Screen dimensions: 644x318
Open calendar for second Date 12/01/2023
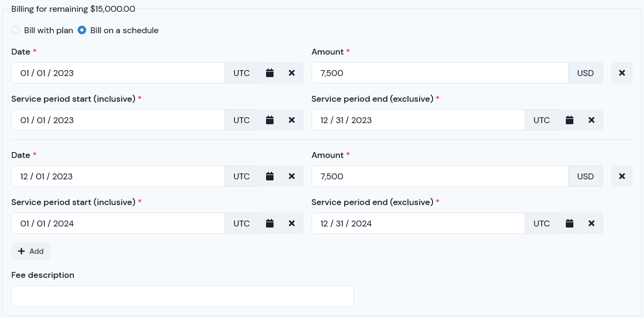(270, 176)
